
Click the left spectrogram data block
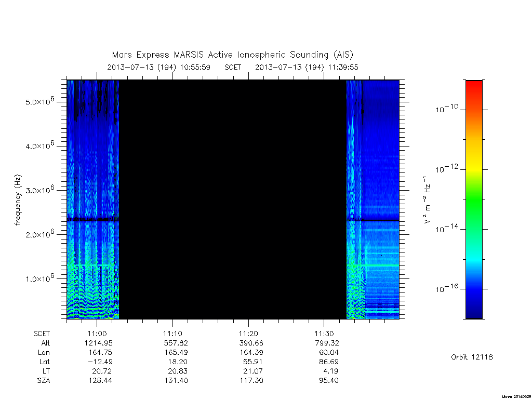tap(93, 199)
